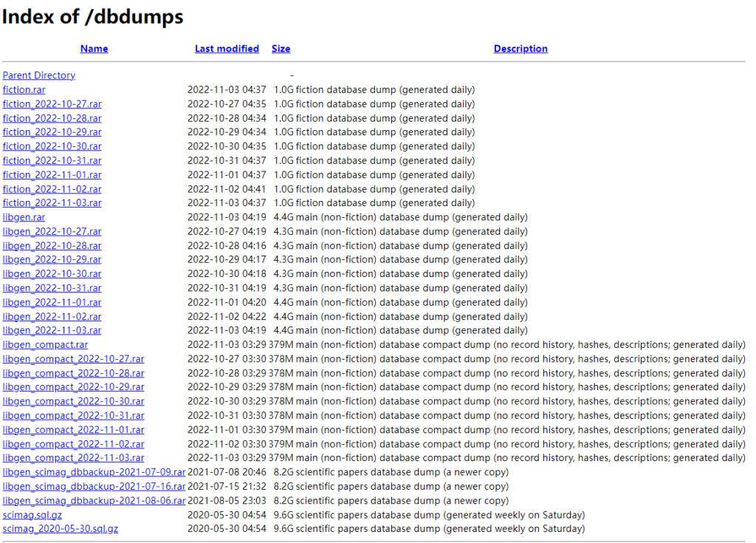
Task: Download libgen_2022-10-30.rar
Action: pyautogui.click(x=52, y=273)
